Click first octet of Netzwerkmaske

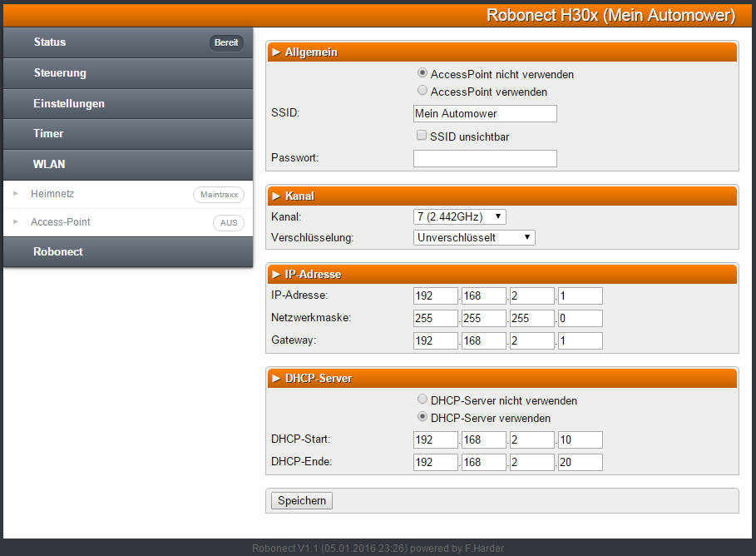coord(435,319)
